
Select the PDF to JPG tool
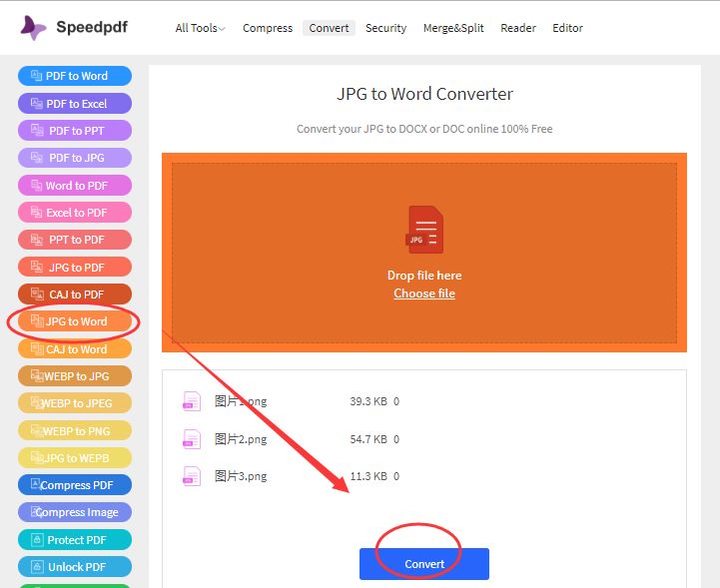tap(75, 158)
